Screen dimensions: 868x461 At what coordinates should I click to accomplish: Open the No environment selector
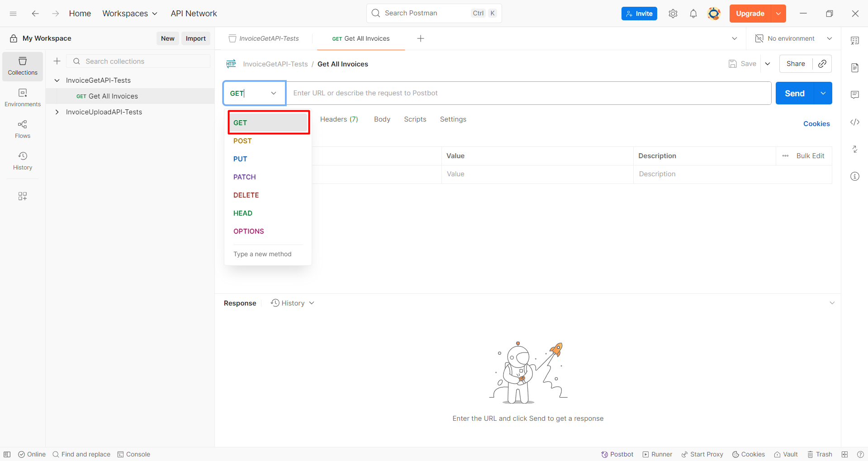point(792,38)
